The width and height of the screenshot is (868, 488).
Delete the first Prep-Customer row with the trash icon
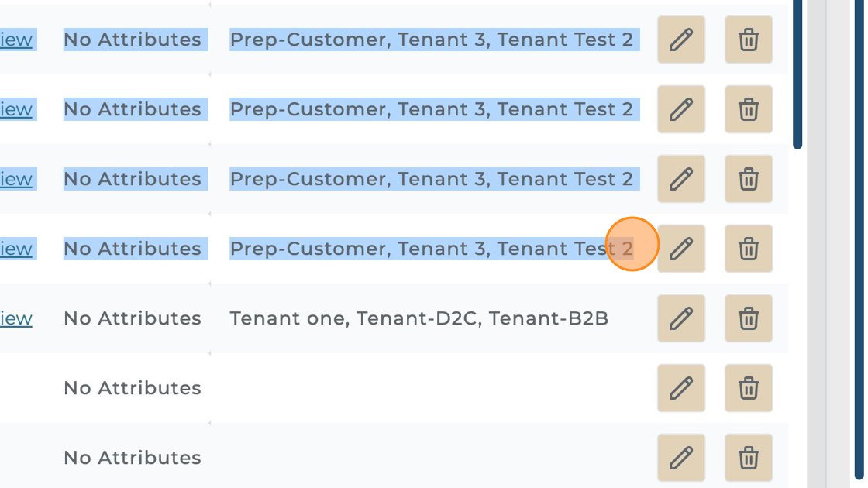[x=748, y=40]
